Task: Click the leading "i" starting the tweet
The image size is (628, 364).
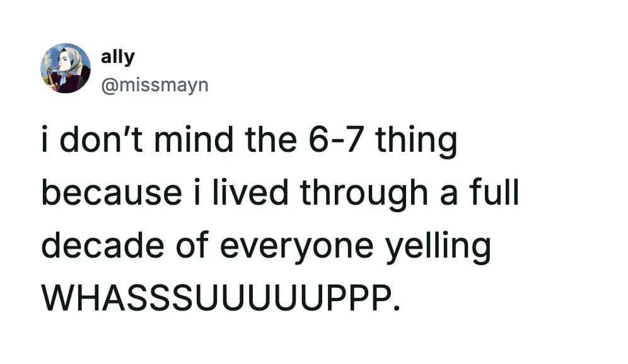Action: coord(46,142)
